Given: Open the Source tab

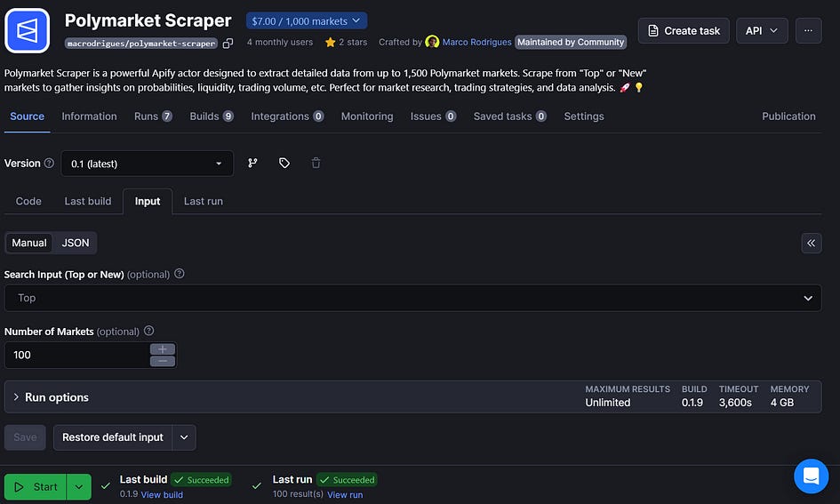Looking at the screenshot, I should (x=27, y=116).
